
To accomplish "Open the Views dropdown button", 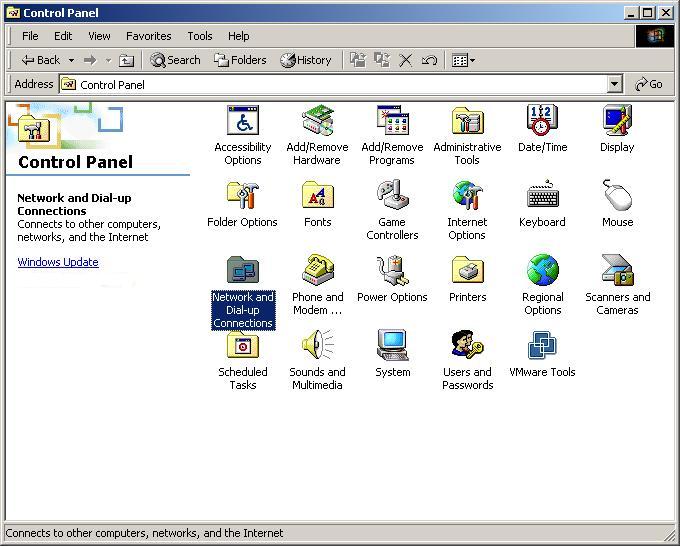I will (x=463, y=60).
